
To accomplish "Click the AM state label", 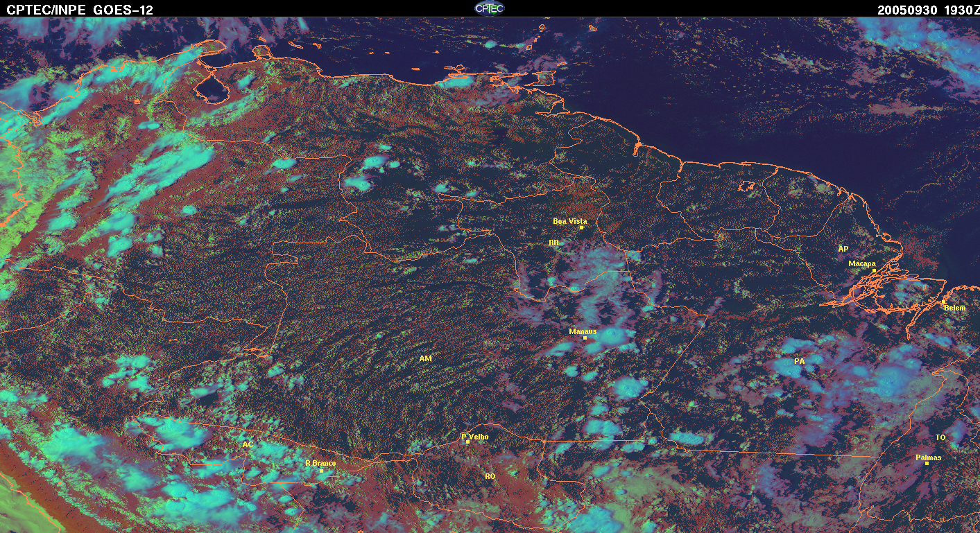I will click(425, 358).
